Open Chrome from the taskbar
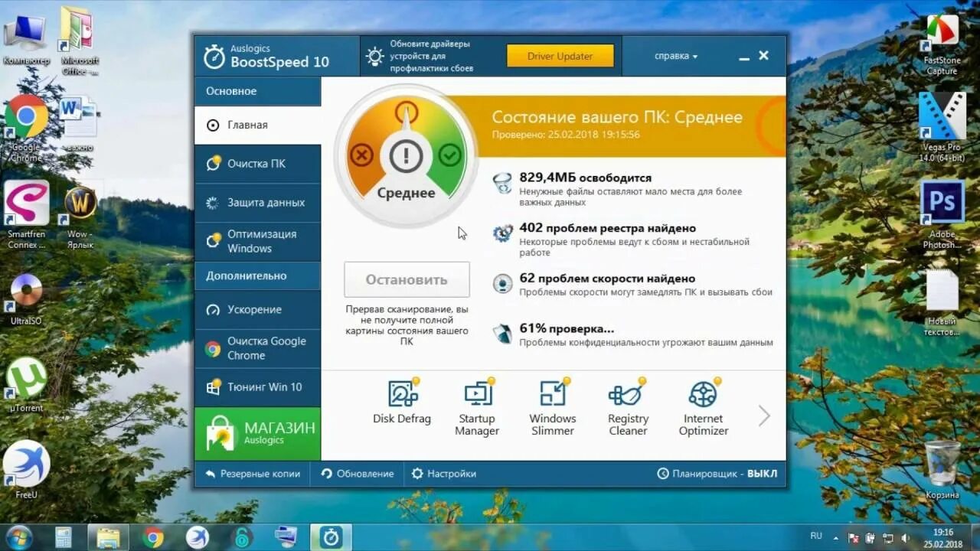The image size is (980, 551). click(153, 537)
